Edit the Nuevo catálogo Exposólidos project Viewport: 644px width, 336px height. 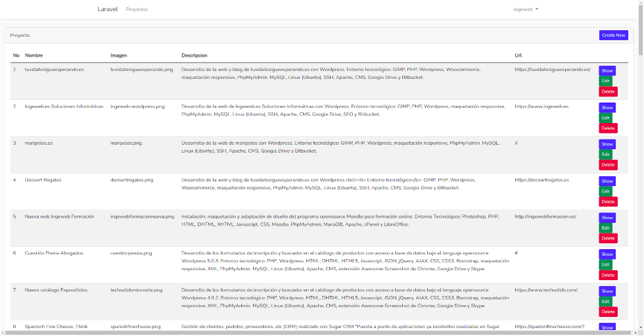pos(605,302)
